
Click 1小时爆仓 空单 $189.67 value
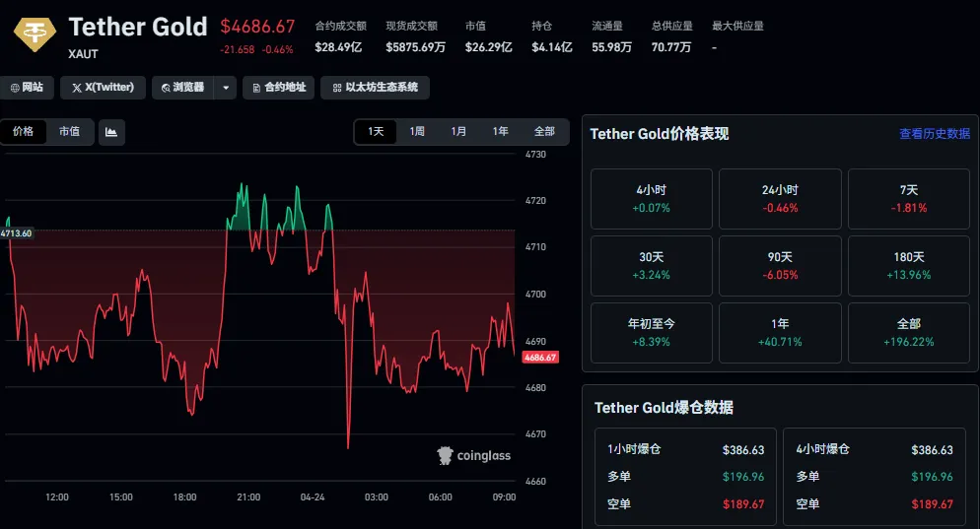tap(743, 504)
